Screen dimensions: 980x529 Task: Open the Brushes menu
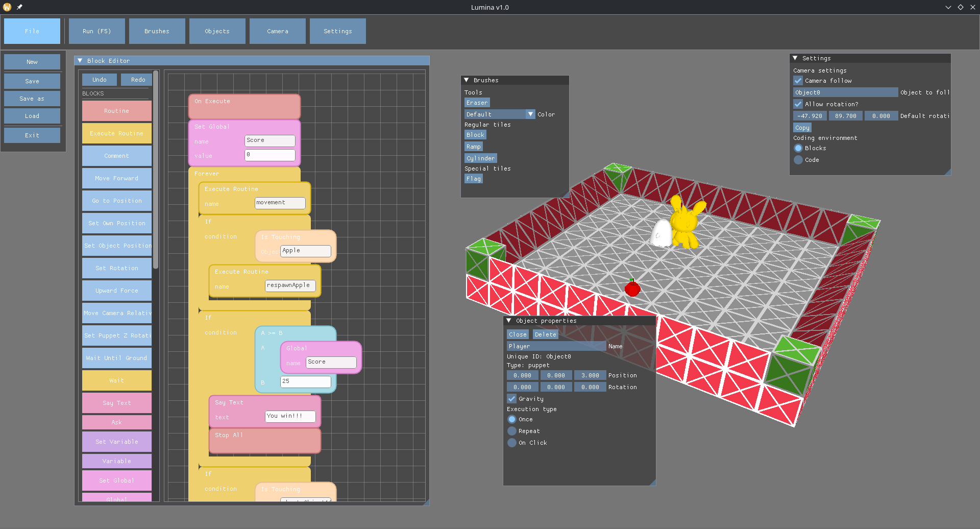(x=157, y=31)
